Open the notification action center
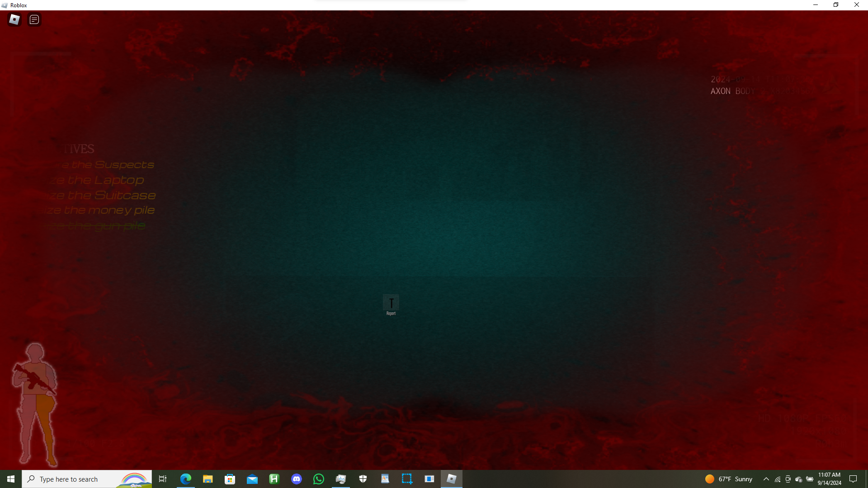This screenshot has width=868, height=488. 853,479
